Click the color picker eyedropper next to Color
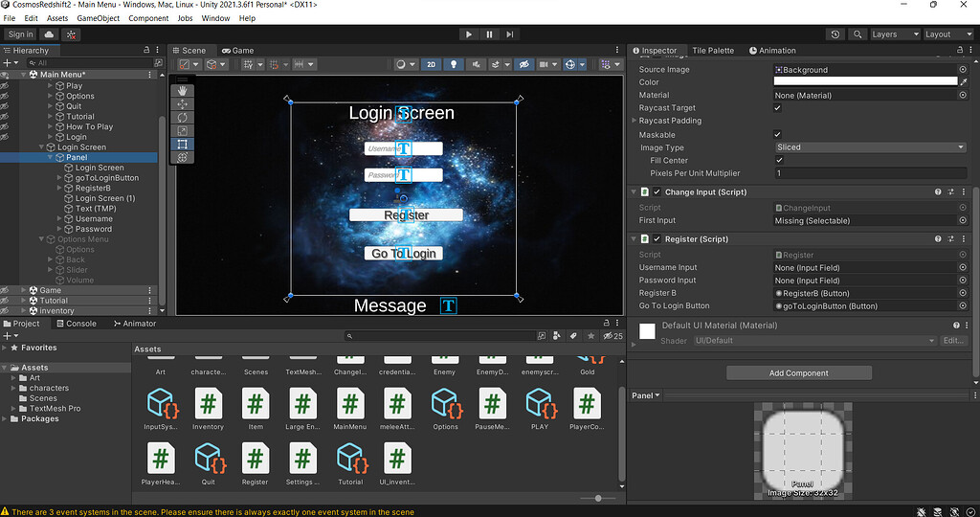 tap(963, 82)
